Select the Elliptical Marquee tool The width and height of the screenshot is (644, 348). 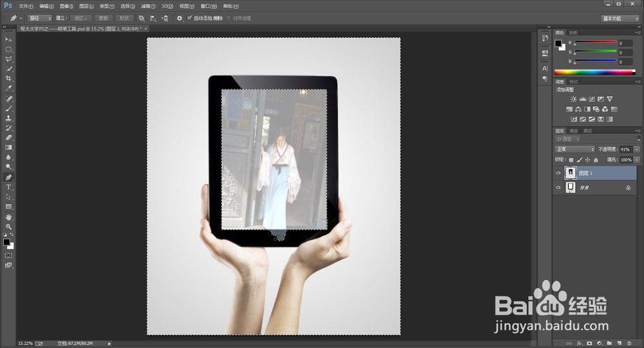(8, 50)
